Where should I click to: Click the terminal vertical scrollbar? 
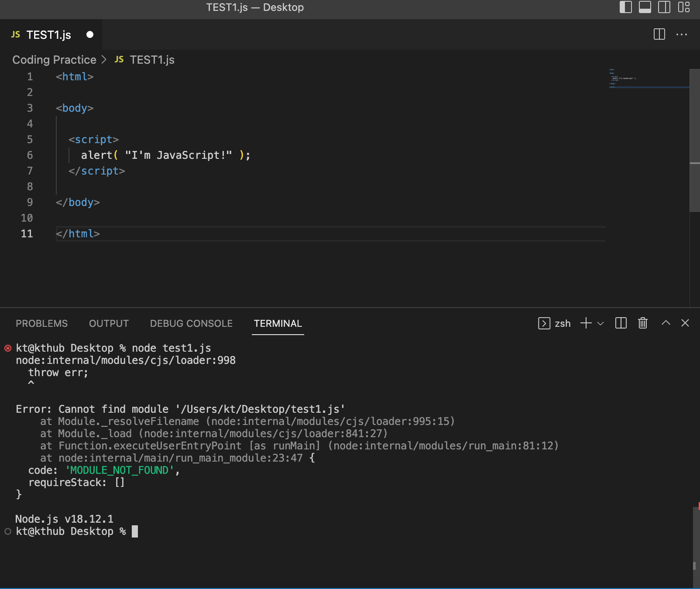[x=697, y=548]
